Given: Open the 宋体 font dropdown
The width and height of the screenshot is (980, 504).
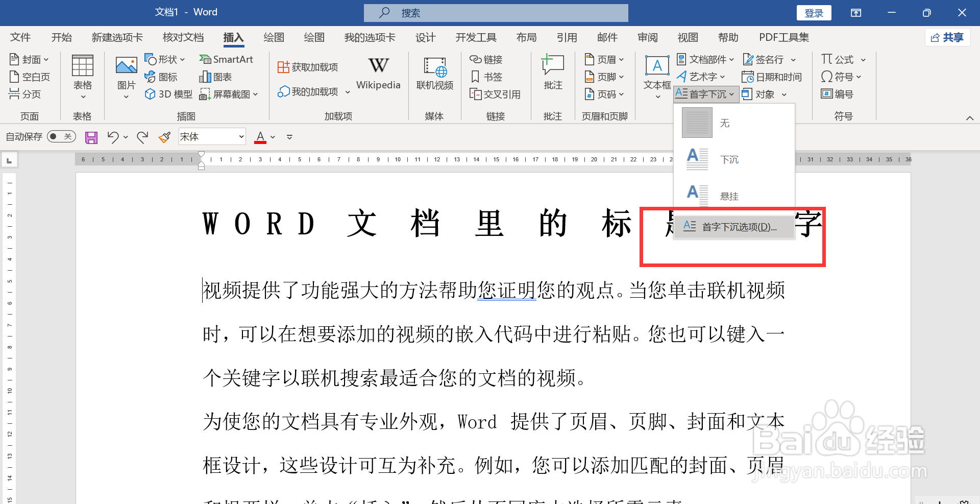Looking at the screenshot, I should (x=241, y=136).
